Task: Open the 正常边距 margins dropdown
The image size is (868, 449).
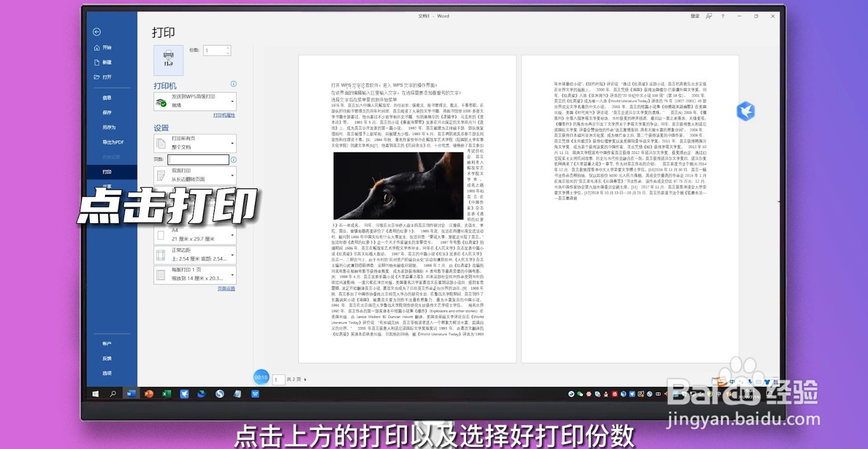Action: click(x=195, y=255)
